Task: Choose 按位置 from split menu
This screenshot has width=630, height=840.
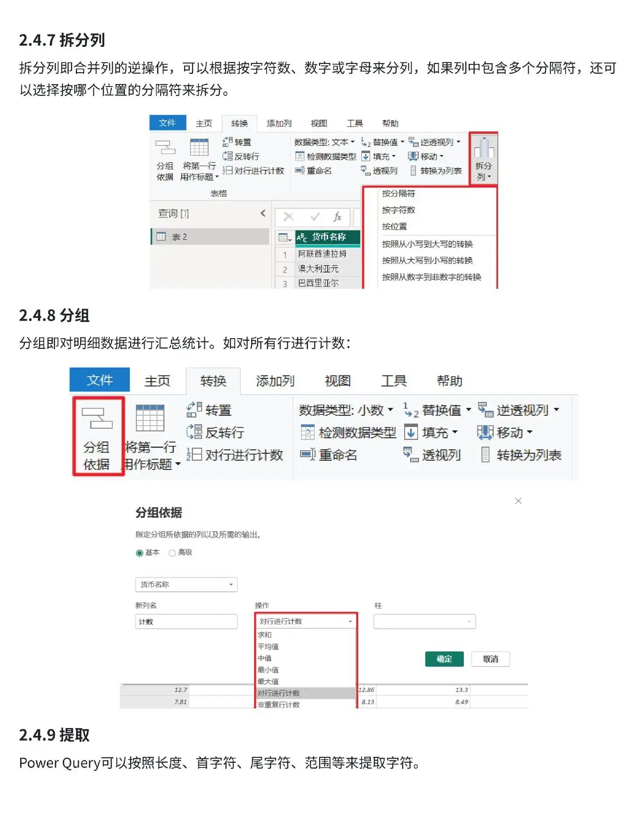Action: point(394,226)
